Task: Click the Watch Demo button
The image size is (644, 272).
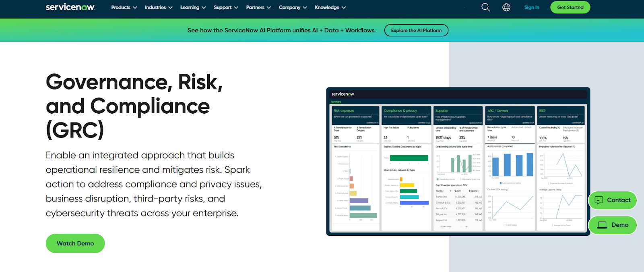Action: click(75, 243)
